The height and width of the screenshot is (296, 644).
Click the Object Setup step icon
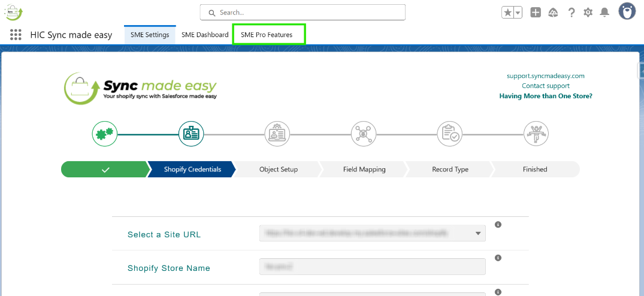tap(277, 134)
